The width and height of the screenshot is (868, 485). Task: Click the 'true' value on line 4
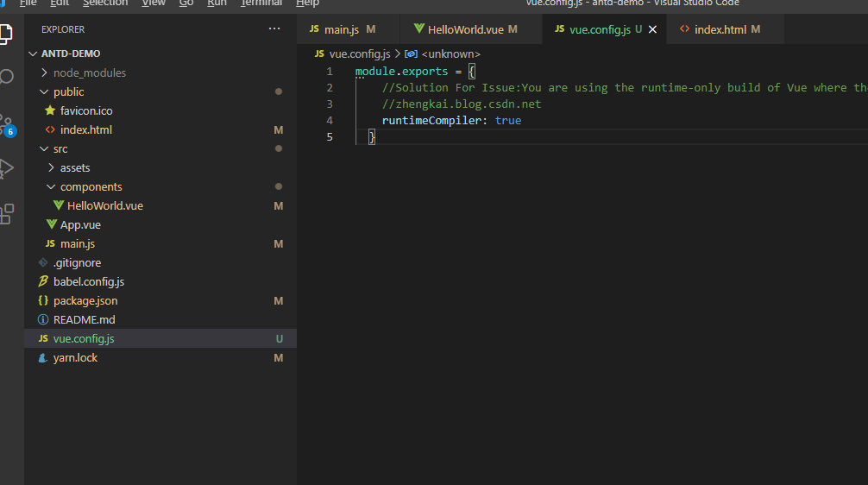(507, 120)
